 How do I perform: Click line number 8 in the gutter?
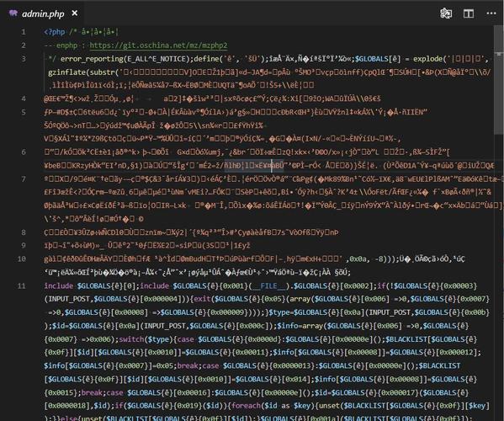pyautogui.click(x=24, y=232)
